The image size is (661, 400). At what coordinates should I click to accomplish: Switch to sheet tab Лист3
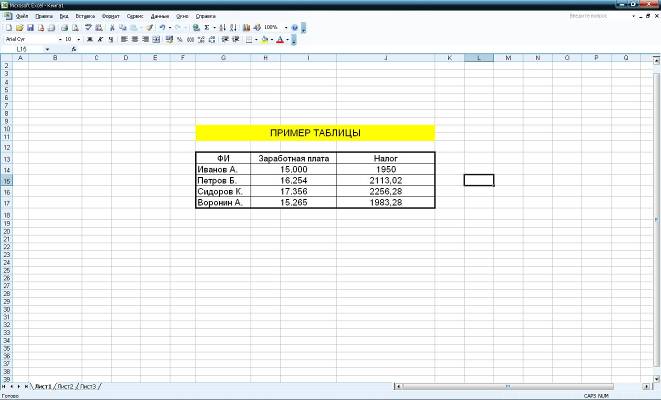(x=88, y=387)
